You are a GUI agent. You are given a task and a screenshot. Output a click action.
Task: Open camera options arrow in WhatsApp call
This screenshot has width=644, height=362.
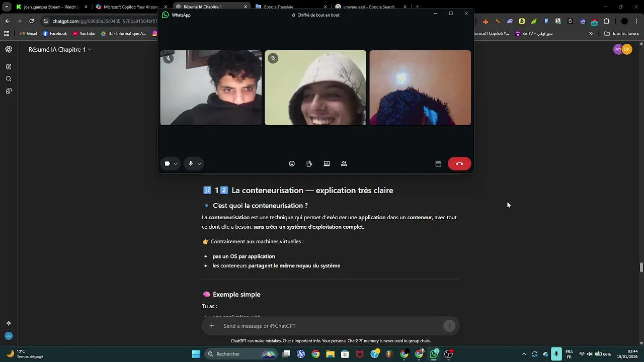176,164
